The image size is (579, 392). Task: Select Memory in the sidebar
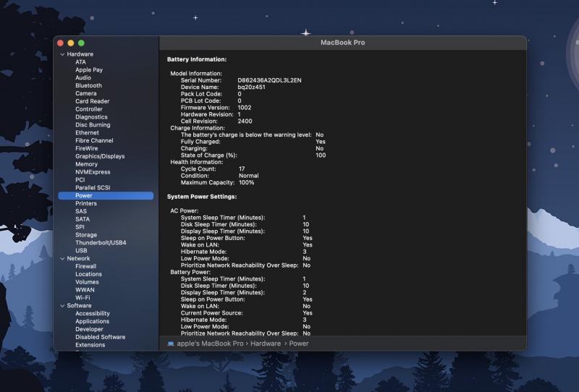click(86, 164)
